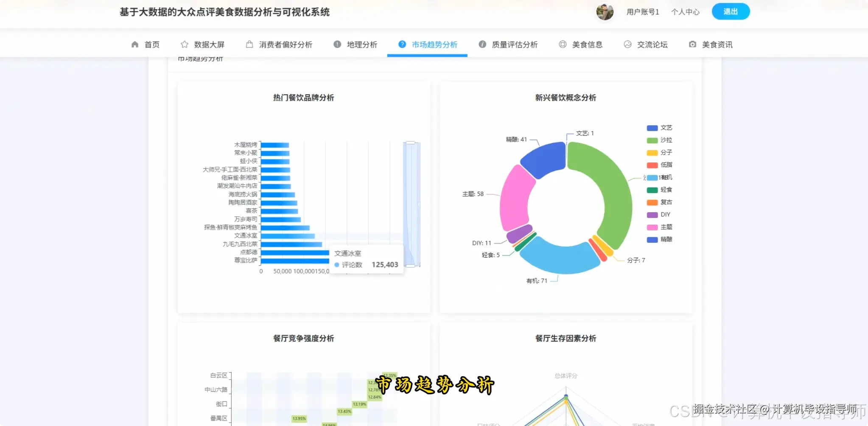Click the user avatar in the header
Image resolution: width=868 pixels, height=426 pixels.
coord(605,12)
